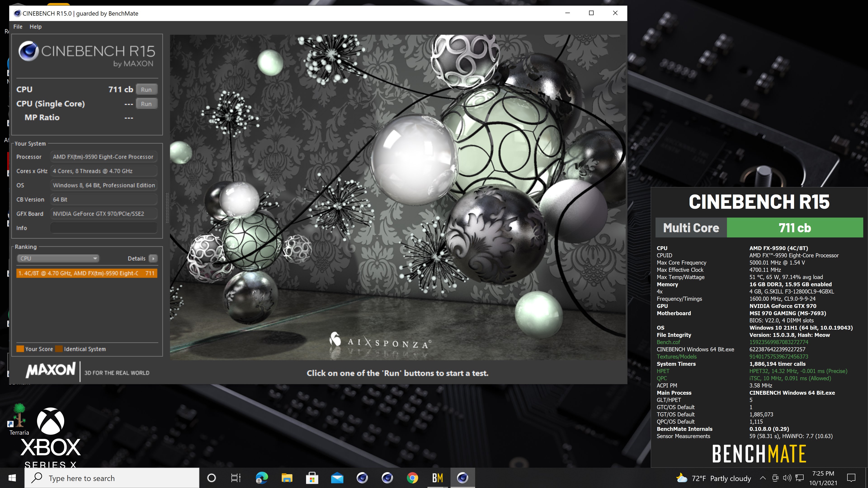The width and height of the screenshot is (868, 488).
Task: Switch to the active Cinebench taskbar window
Action: coord(463,478)
